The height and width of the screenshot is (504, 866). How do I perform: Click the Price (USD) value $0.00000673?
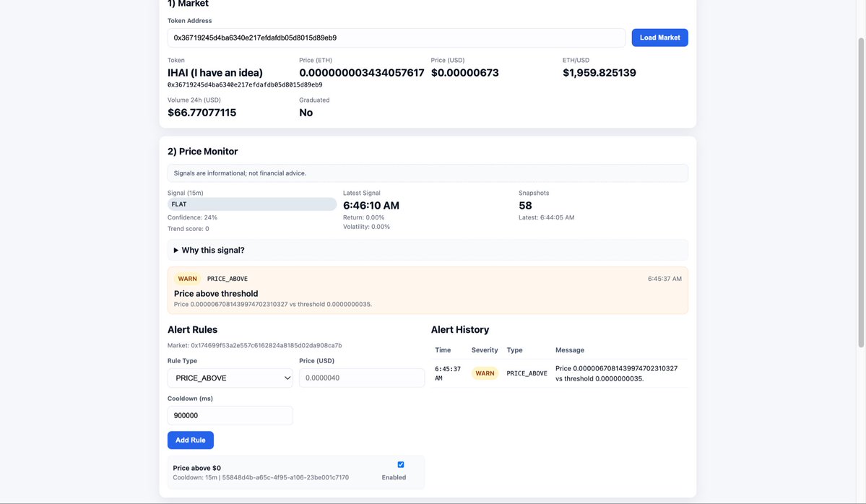click(465, 73)
